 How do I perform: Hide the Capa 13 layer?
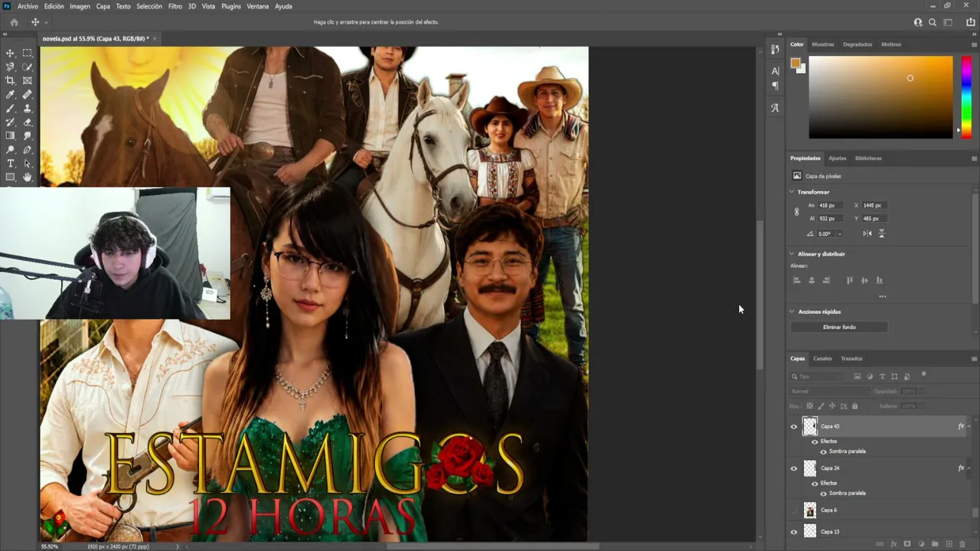pyautogui.click(x=794, y=532)
